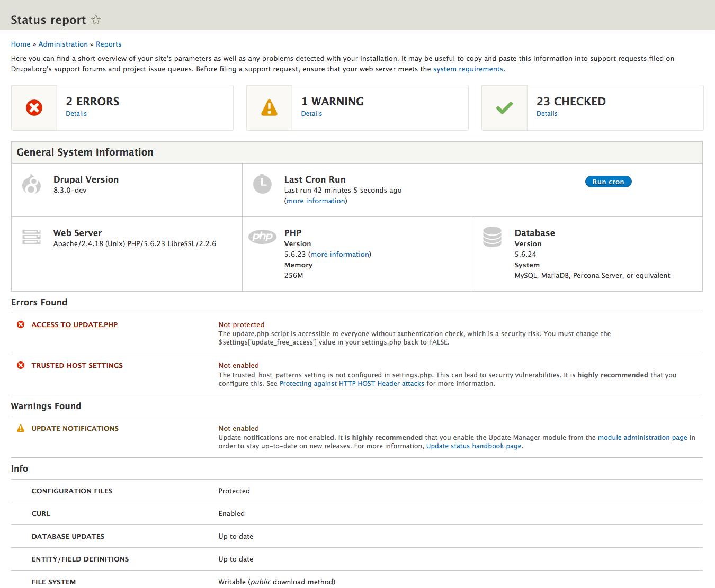
Task: Click the red error X icon in the 2 Errors box
Action: click(34, 108)
